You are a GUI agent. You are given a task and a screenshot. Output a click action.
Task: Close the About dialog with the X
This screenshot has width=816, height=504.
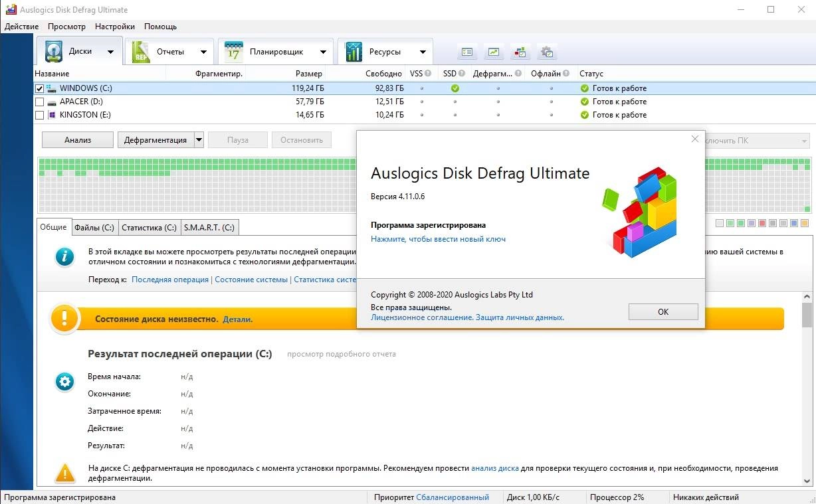click(x=695, y=139)
